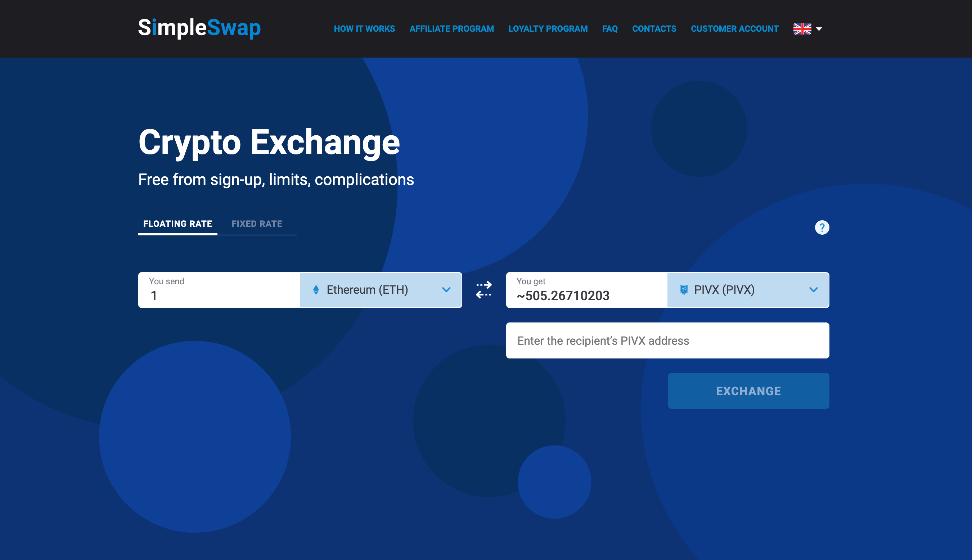Switch to the Floating Rate tab
Screen dimensions: 972x560
(x=177, y=224)
